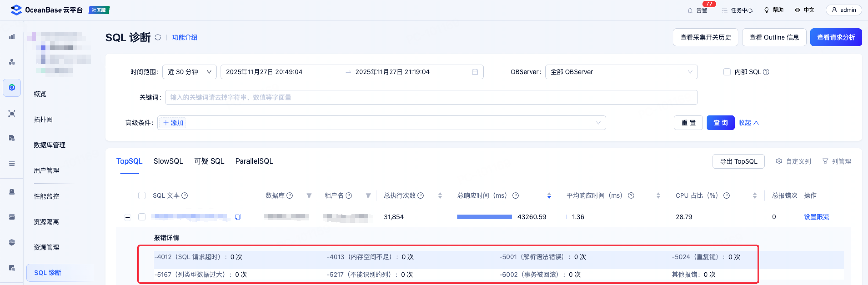
Task: Expand the 全部 OBServer dropdown
Action: pos(621,72)
